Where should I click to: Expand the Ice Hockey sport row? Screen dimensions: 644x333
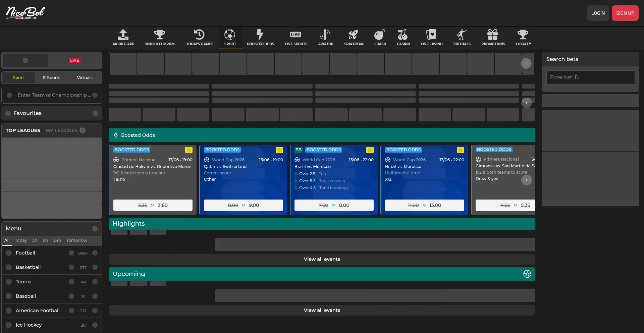52,325
